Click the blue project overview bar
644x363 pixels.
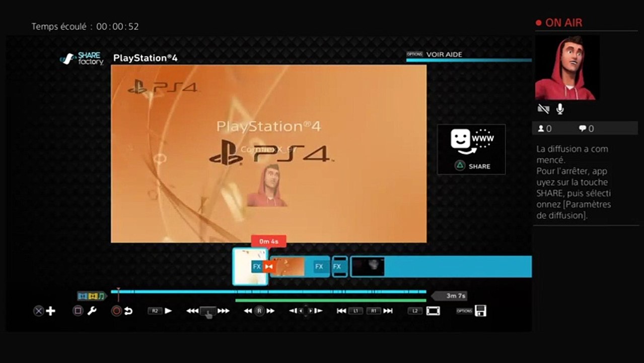pyautogui.click(x=268, y=291)
